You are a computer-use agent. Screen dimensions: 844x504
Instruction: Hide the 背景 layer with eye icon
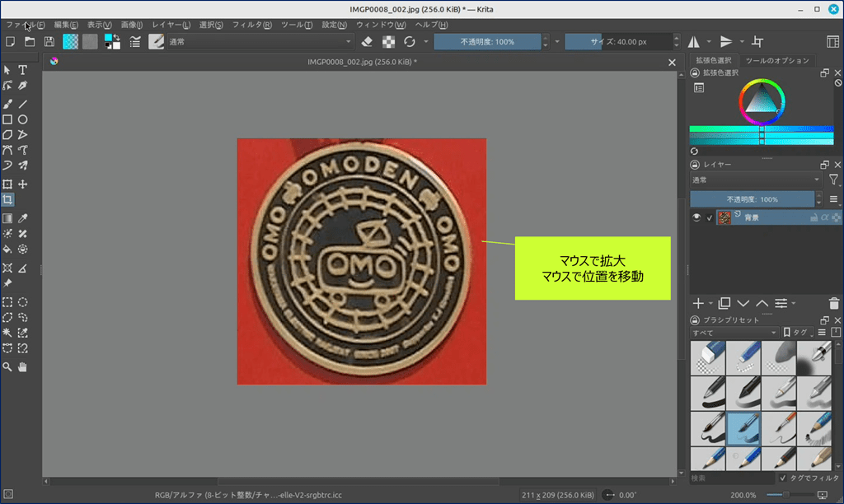(696, 217)
